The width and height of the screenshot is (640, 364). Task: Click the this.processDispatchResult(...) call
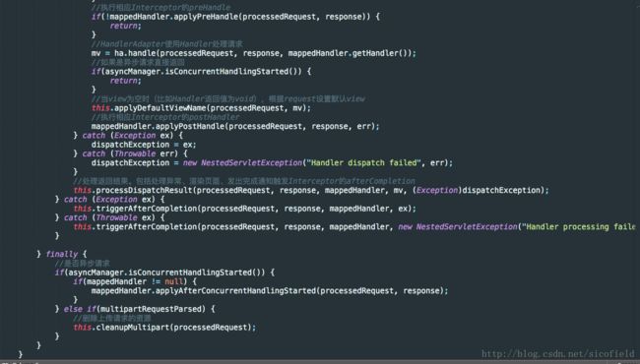311,190
